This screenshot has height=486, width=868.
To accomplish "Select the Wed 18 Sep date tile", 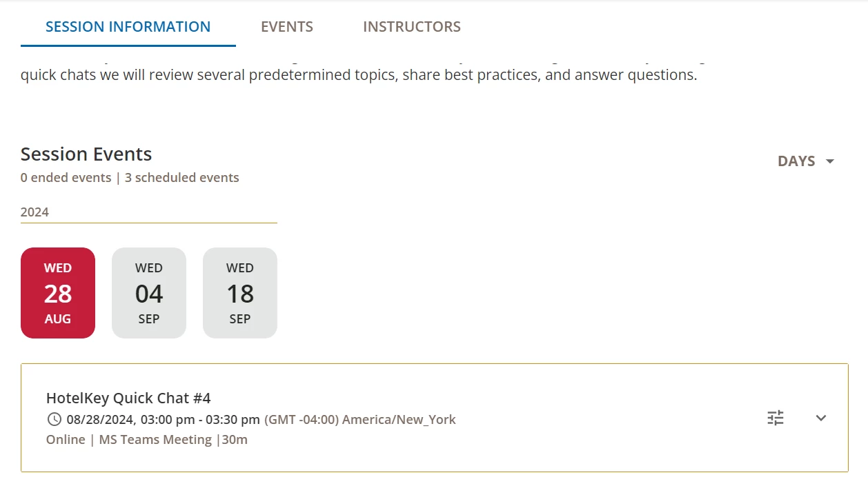I will (240, 293).
